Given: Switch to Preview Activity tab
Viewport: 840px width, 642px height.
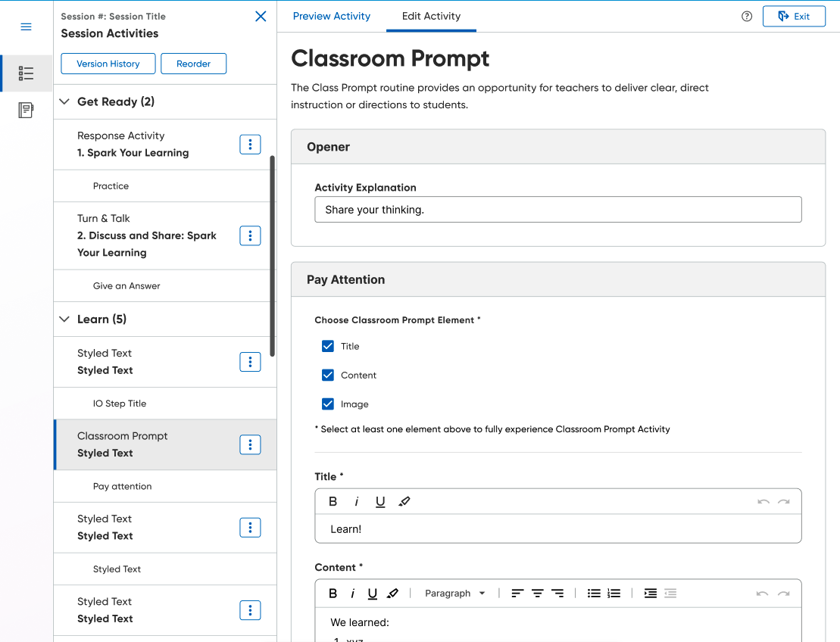Looking at the screenshot, I should click(x=332, y=16).
